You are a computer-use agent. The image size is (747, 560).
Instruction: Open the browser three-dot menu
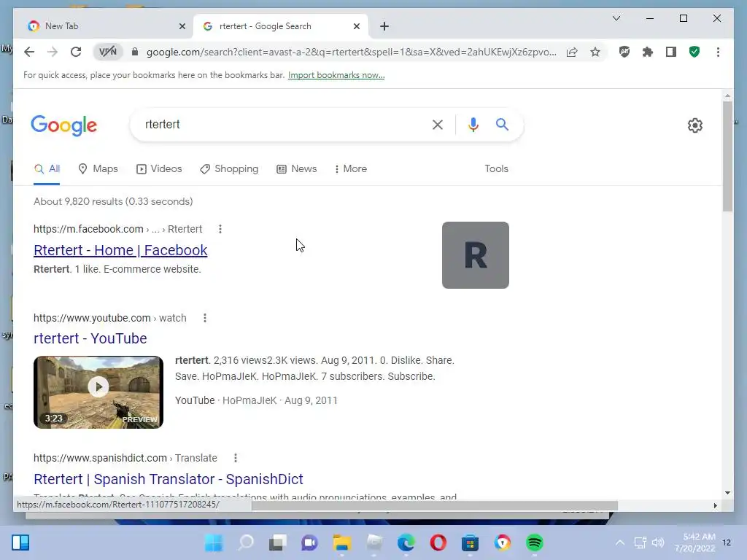click(x=718, y=52)
